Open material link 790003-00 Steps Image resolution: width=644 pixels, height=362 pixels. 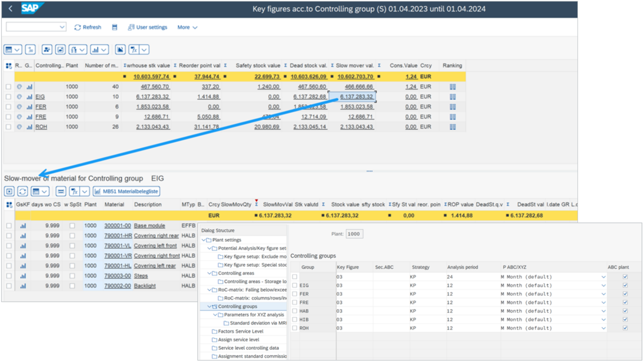point(117,276)
